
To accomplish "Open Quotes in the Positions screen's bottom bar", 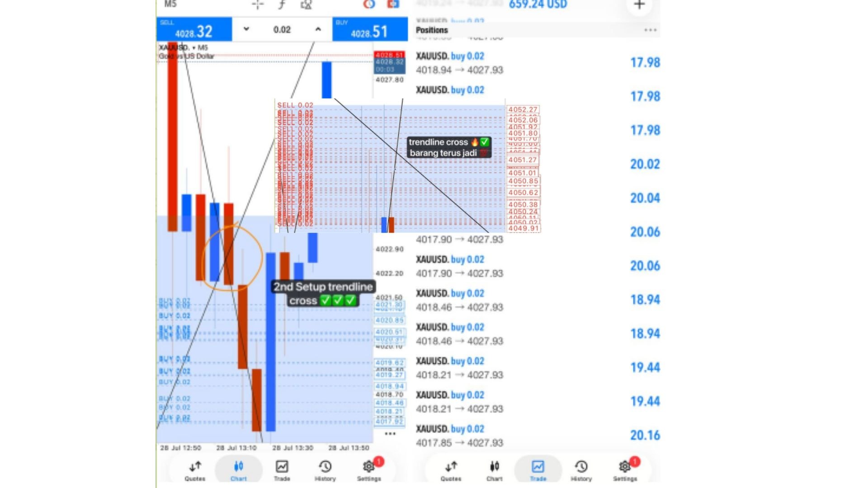I will coord(451,471).
